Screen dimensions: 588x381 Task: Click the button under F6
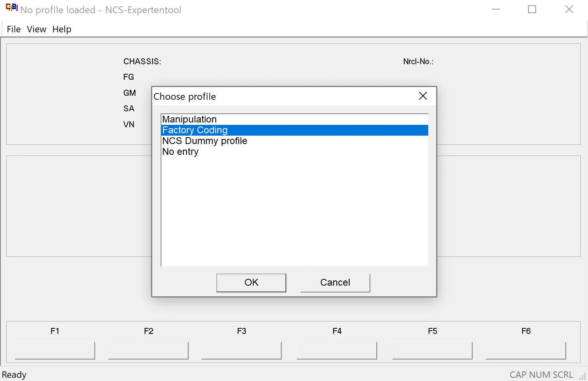pos(526,350)
